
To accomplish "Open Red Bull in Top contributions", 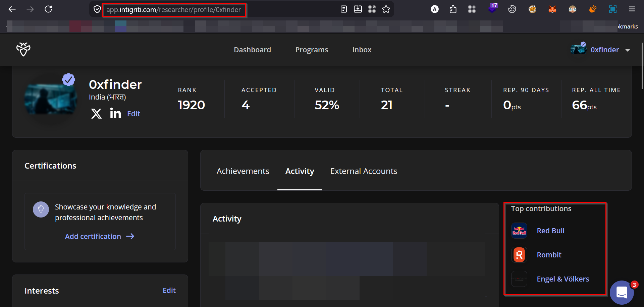I will pos(550,231).
